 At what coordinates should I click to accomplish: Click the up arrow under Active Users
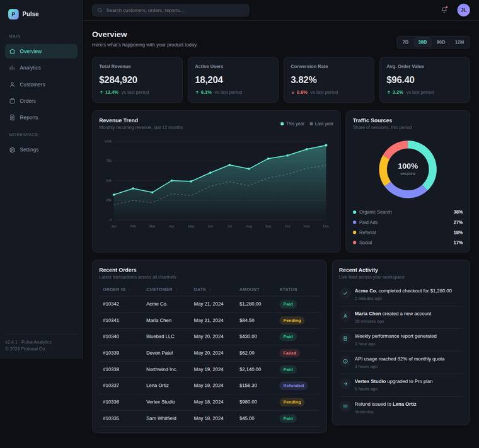197,92
